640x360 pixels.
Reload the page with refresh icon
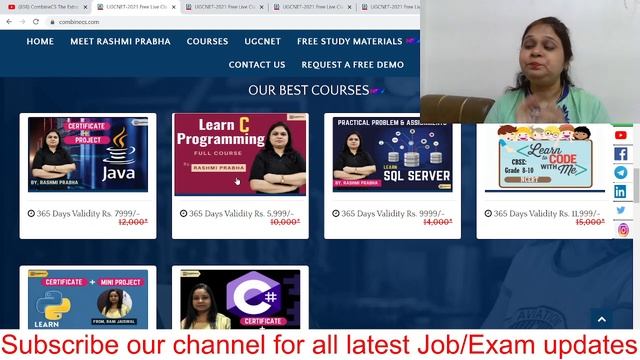click(x=36, y=22)
